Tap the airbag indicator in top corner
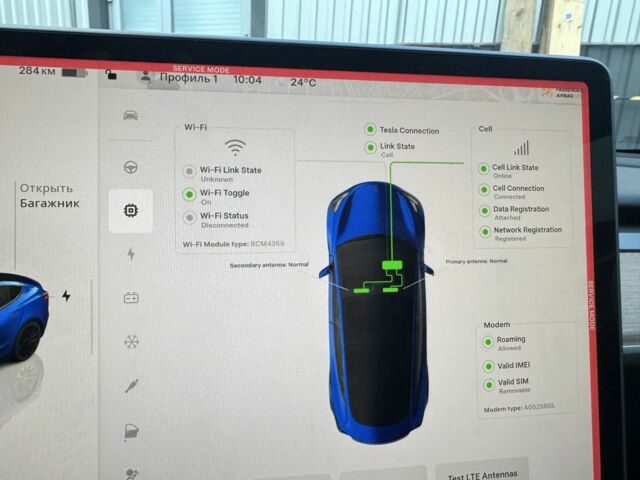 (561, 93)
